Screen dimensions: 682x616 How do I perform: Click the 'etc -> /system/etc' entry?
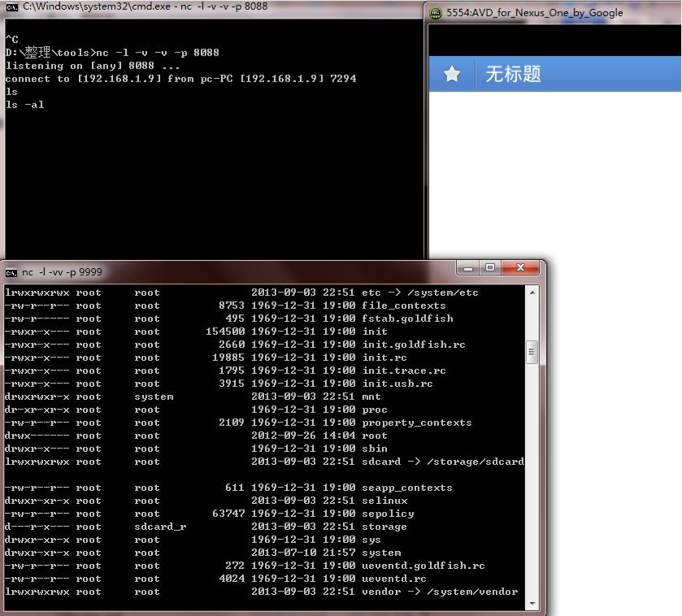420,293
